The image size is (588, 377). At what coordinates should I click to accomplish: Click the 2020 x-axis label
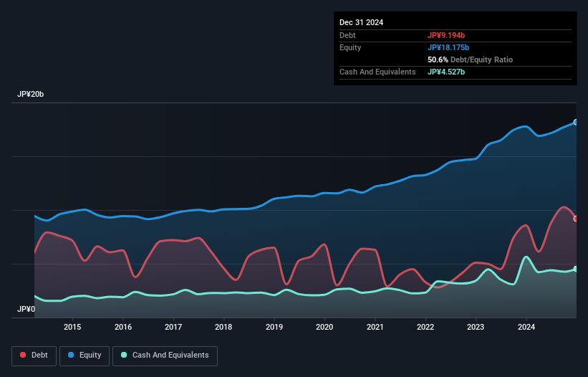coord(324,327)
